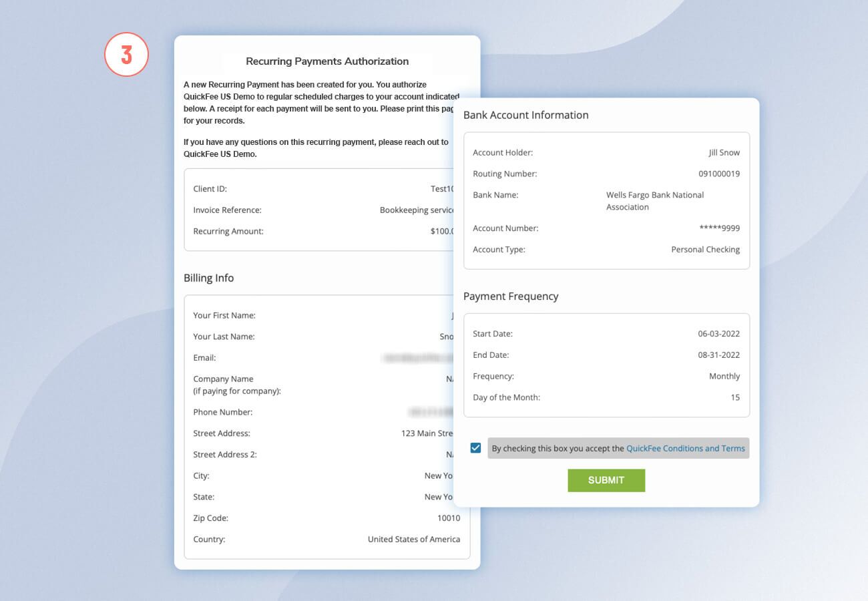868x601 pixels.
Task: Click the Country label
Action: (x=209, y=539)
